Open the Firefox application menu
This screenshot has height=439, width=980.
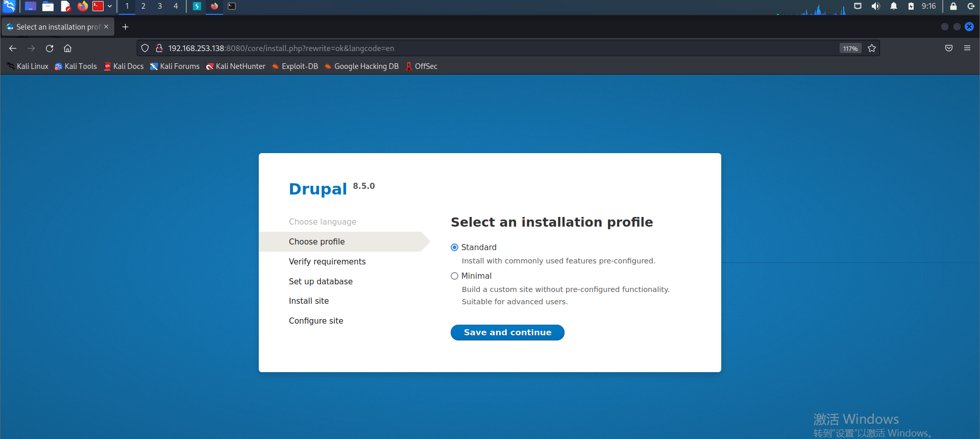click(x=967, y=48)
